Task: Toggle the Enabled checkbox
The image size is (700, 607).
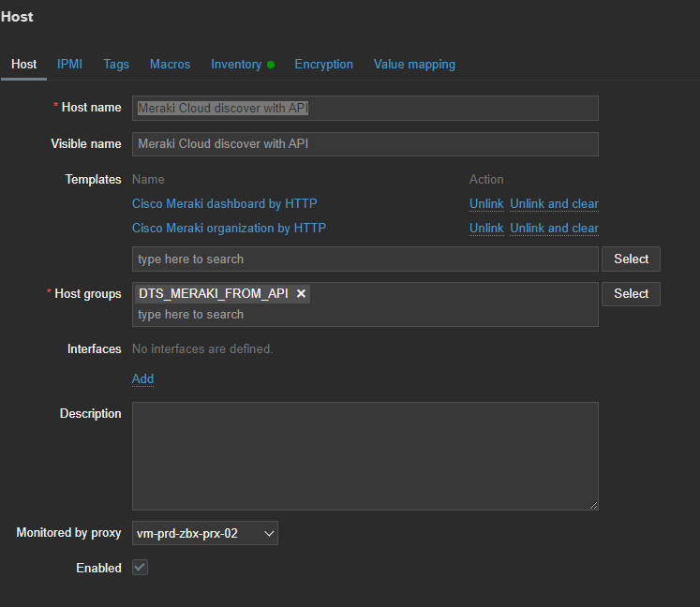Action: (141, 568)
